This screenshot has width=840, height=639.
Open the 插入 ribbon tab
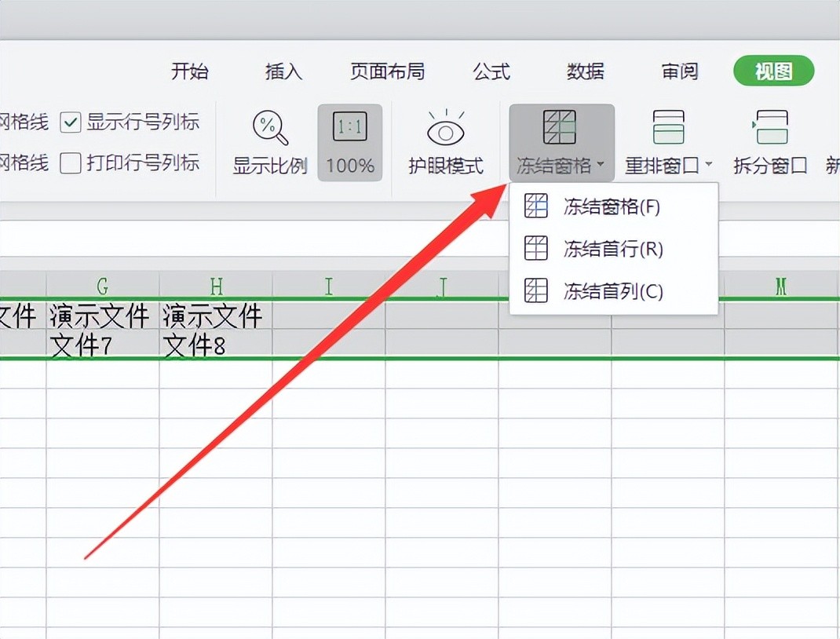[x=283, y=72]
